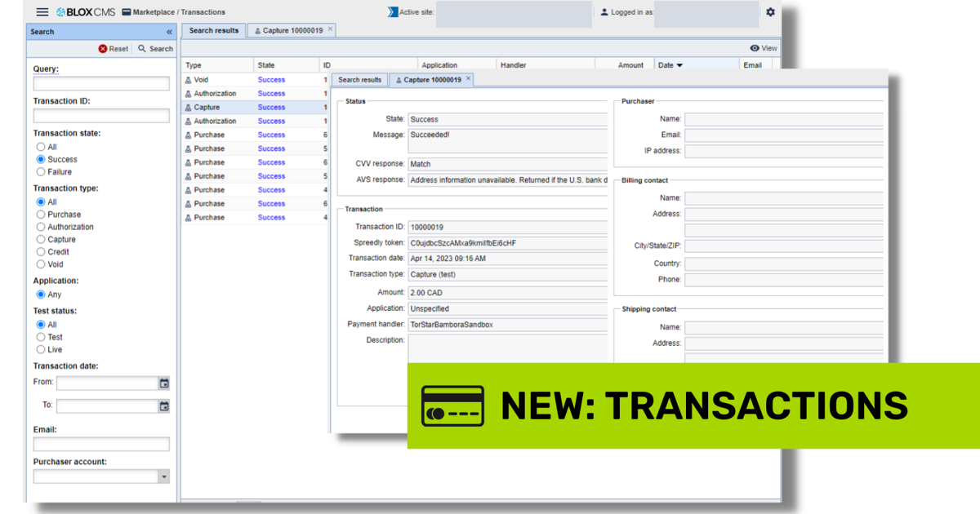This screenshot has height=514, width=980.
Task: Select Authorization transaction type radio
Action: click(x=41, y=227)
